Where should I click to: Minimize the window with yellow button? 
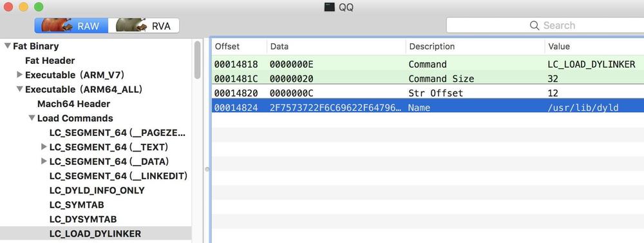(x=23, y=7)
